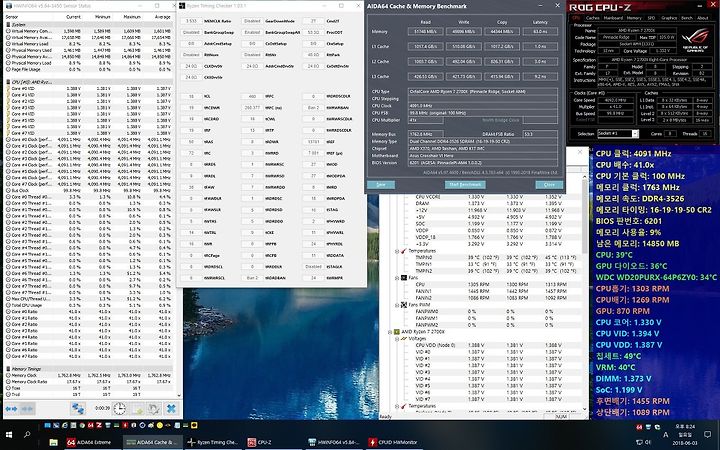Collapse Fans node in HWMonitor
The image size is (720, 450).
pos(397,278)
